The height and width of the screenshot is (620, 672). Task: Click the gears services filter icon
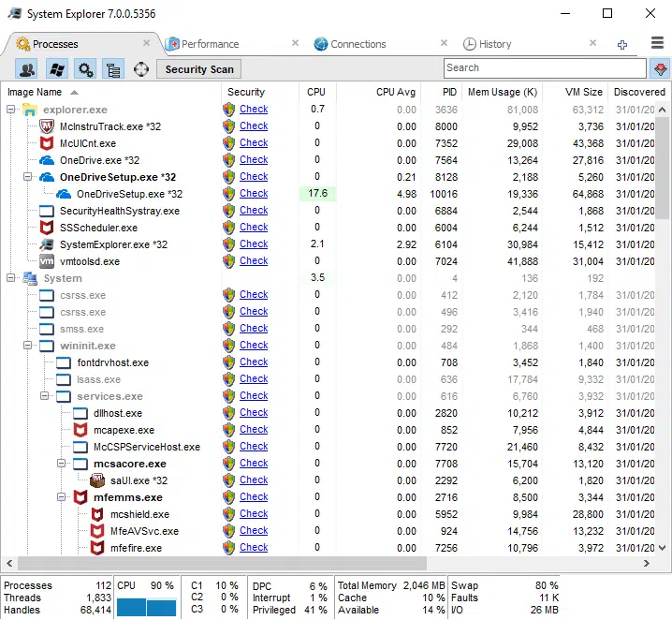(x=85, y=69)
